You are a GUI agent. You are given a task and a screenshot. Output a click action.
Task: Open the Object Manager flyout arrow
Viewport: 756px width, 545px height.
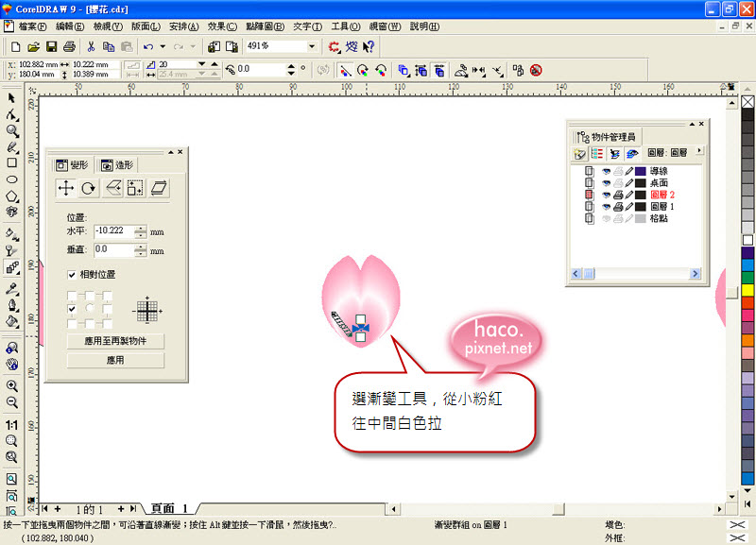[x=699, y=151]
